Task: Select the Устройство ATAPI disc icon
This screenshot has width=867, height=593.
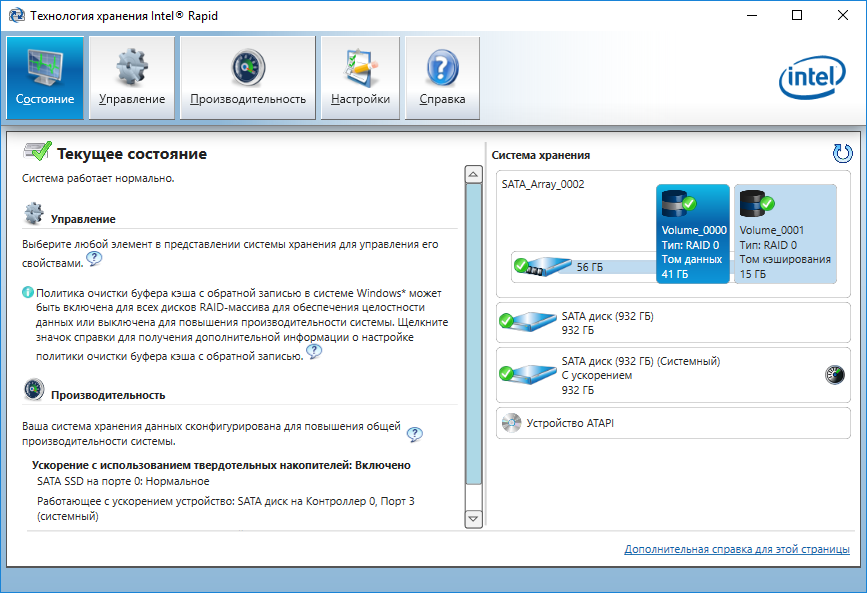Action: pos(511,423)
